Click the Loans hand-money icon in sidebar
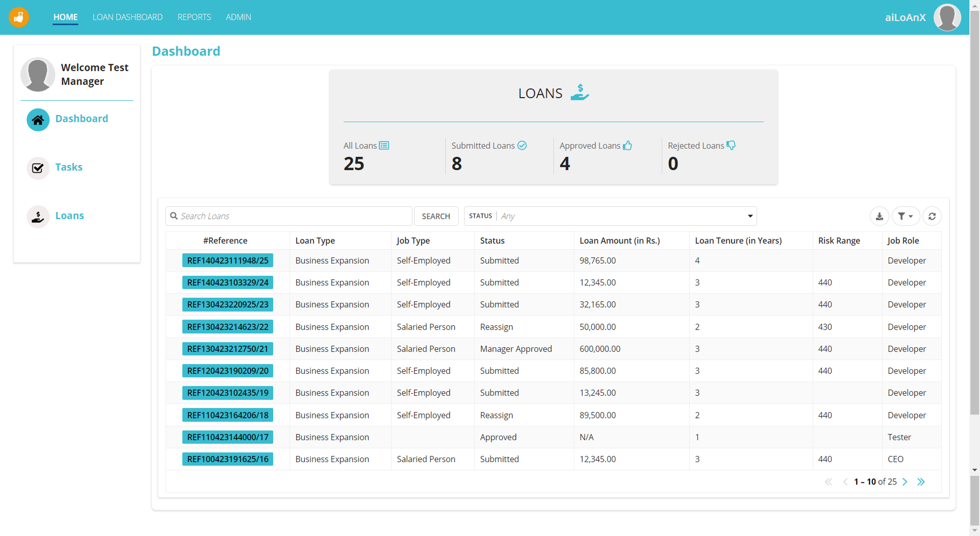The image size is (980, 536). (x=38, y=216)
